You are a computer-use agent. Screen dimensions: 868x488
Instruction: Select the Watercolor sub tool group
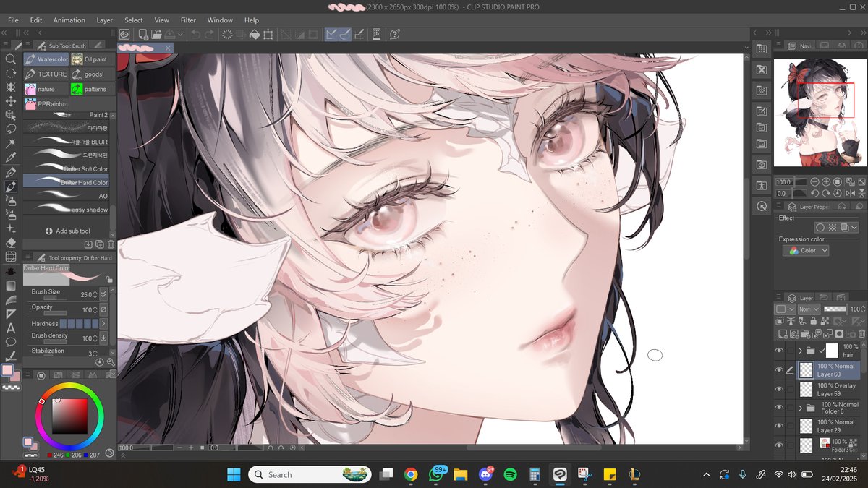click(46, 59)
